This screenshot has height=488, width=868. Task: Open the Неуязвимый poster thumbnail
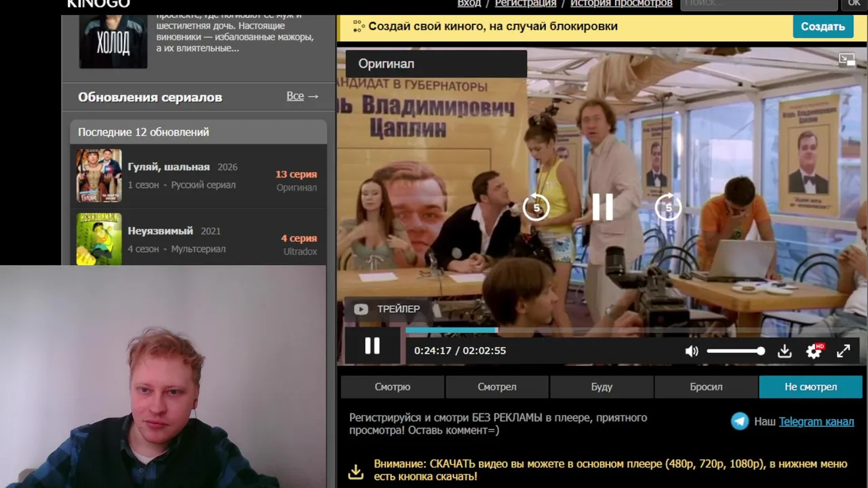click(99, 239)
